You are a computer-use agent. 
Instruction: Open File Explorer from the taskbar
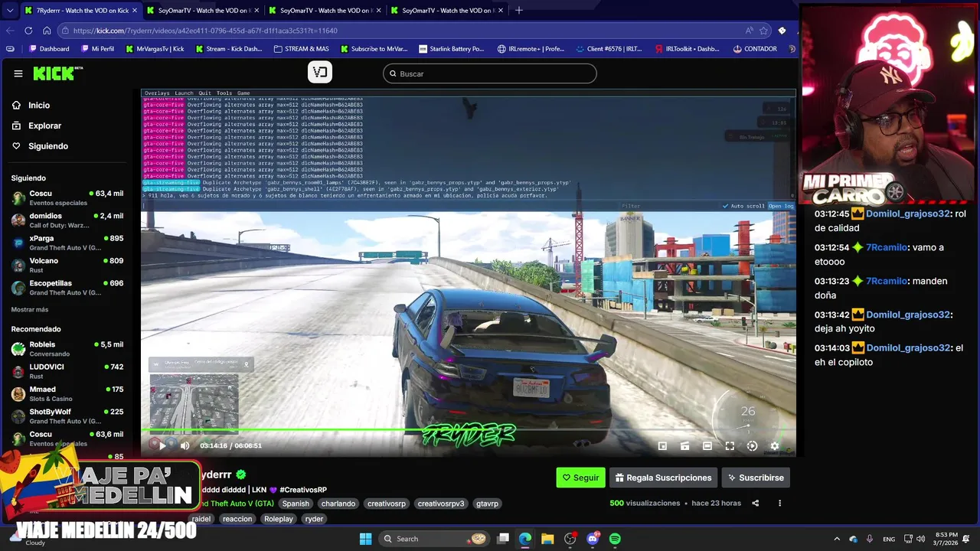tap(547, 539)
